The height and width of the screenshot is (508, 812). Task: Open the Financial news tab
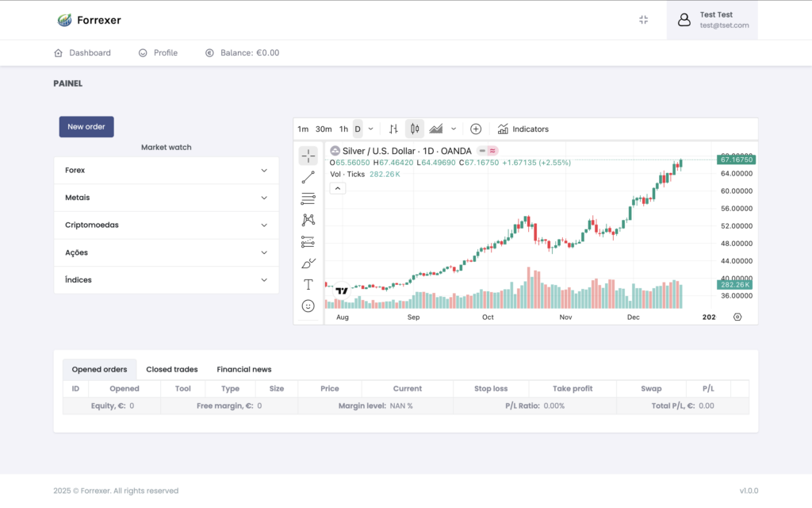point(244,369)
